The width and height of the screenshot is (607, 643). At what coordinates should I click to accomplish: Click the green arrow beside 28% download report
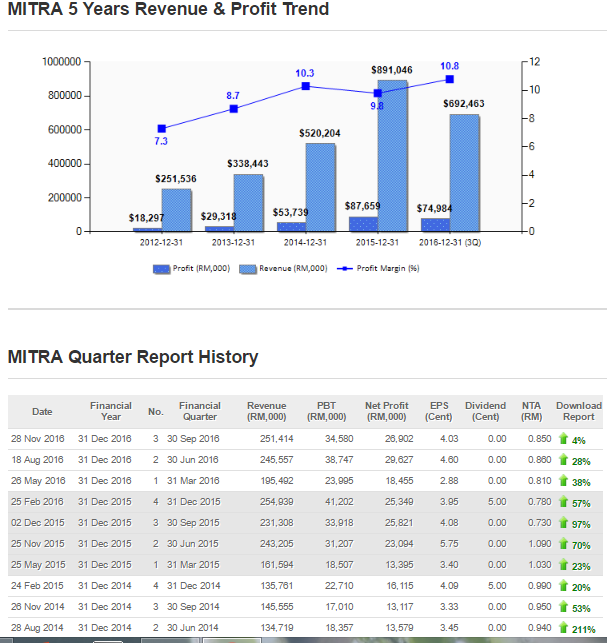[563, 460]
